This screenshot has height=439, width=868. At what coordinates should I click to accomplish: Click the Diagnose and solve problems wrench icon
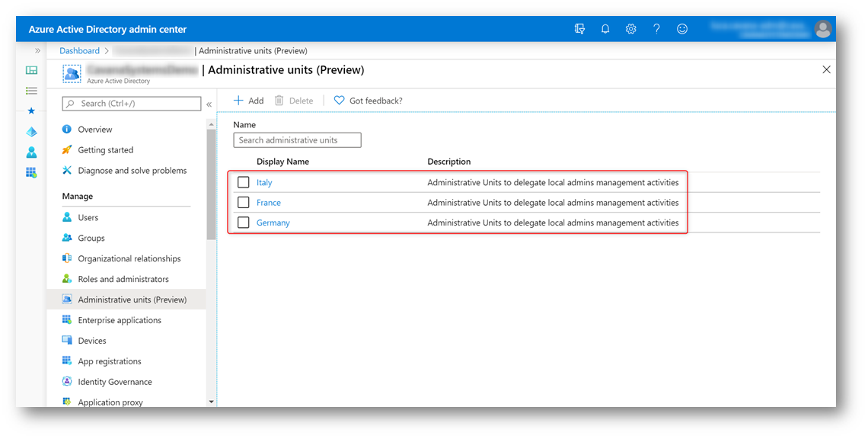pos(67,170)
